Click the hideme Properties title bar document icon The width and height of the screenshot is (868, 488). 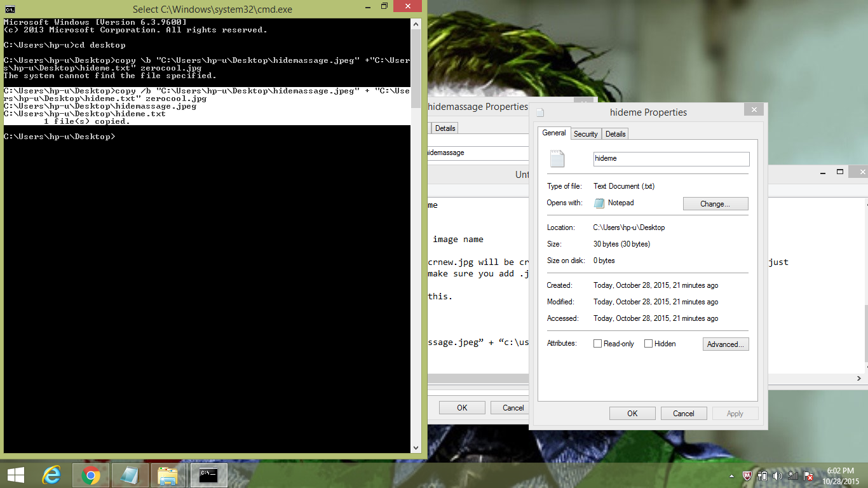(540, 112)
